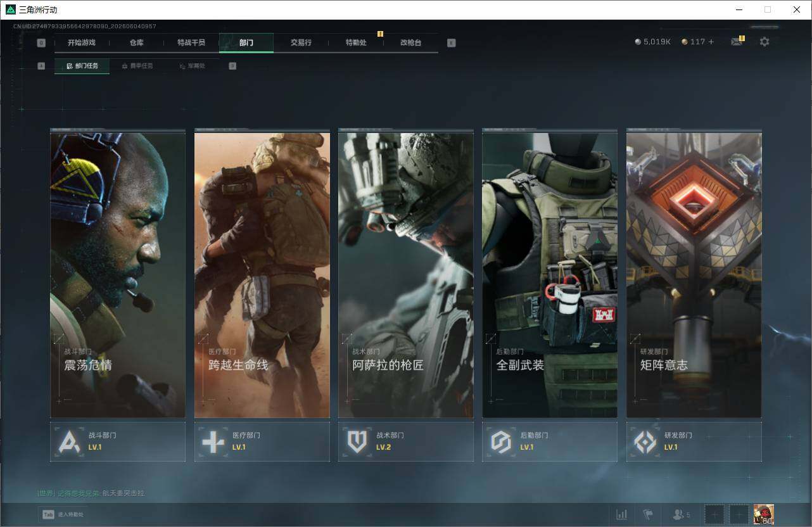The height and width of the screenshot is (527, 812).
Task: Click the Tab 进入特勤处 shortcut button
Action: pyautogui.click(x=63, y=515)
